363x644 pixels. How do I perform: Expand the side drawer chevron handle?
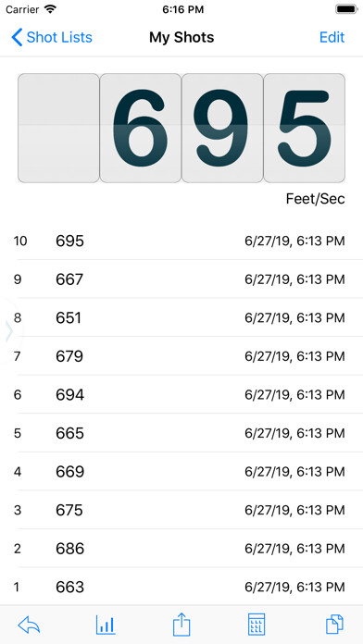click(9, 331)
